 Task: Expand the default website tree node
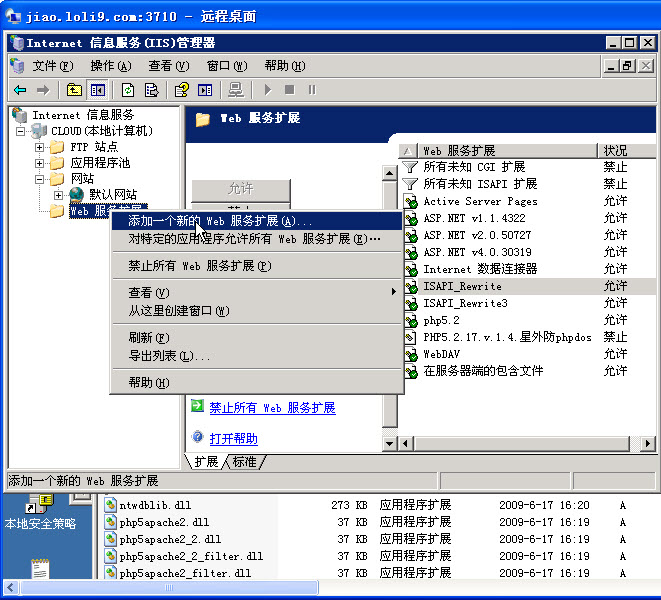pyautogui.click(x=58, y=195)
